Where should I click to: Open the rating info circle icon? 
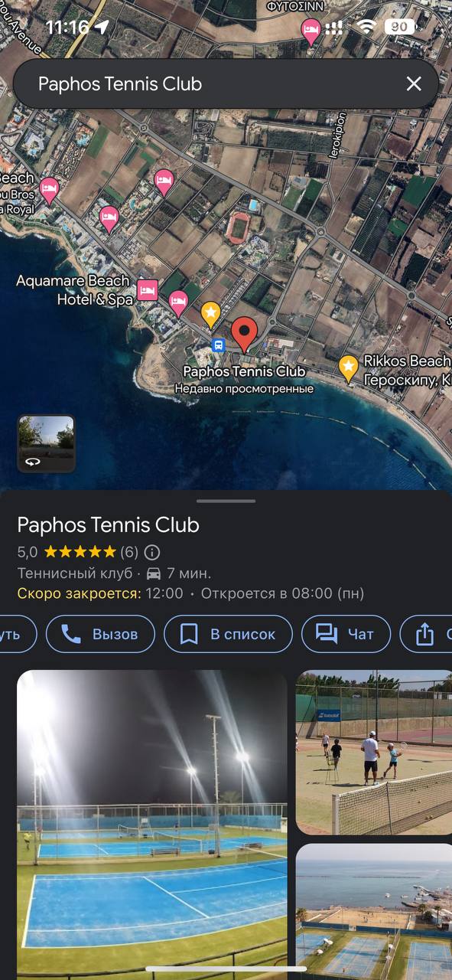[152, 552]
